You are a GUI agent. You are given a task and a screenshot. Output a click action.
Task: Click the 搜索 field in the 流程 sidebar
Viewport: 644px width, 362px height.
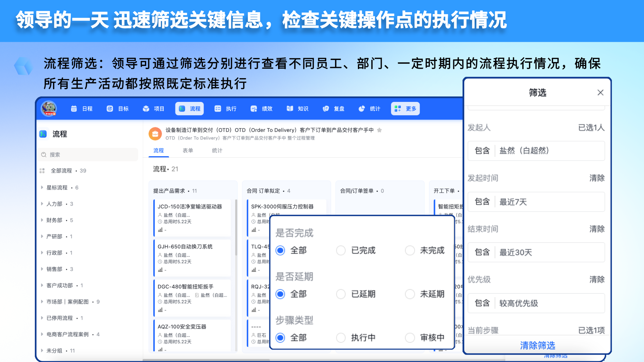coord(88,155)
